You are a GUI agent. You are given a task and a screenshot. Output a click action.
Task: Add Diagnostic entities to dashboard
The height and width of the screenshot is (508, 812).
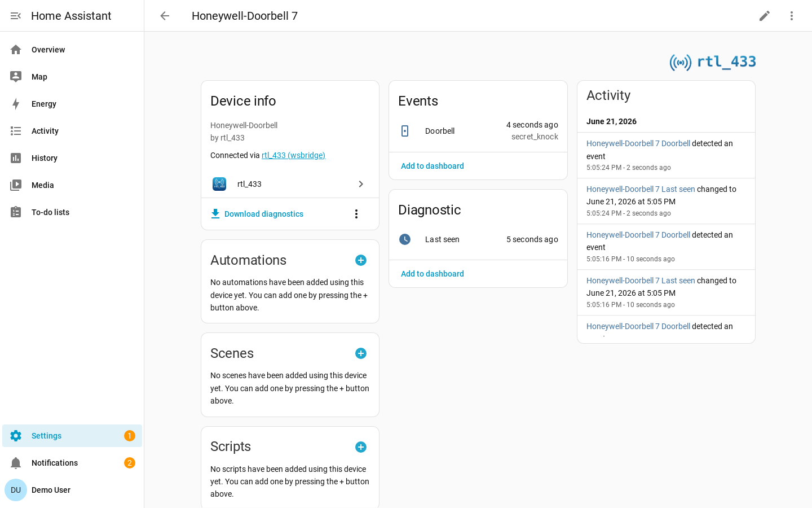click(433, 274)
